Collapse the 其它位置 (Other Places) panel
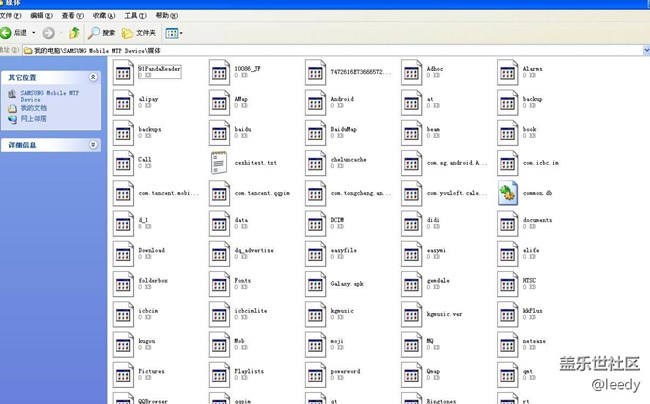Viewport: 650px width, 404px height. pos(93,77)
